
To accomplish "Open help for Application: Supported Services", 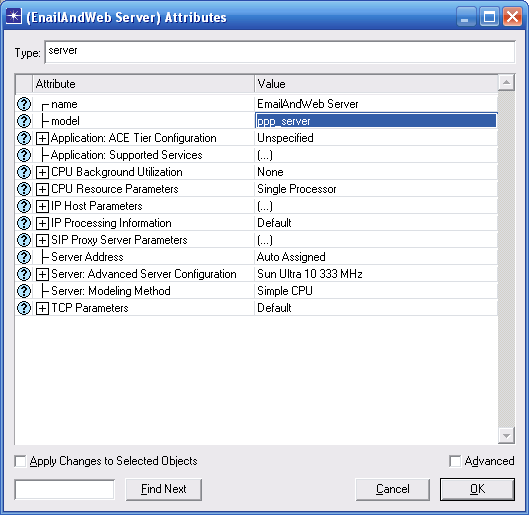I will coord(24,155).
